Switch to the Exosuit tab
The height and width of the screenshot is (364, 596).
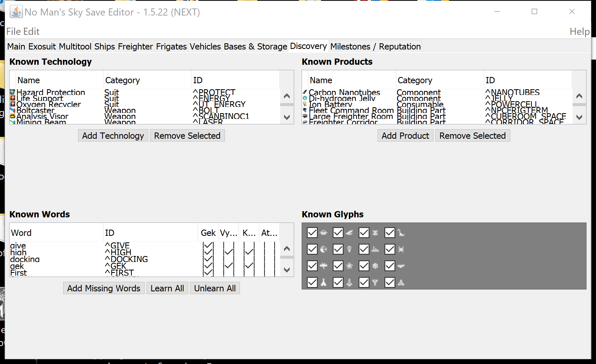[42, 47]
